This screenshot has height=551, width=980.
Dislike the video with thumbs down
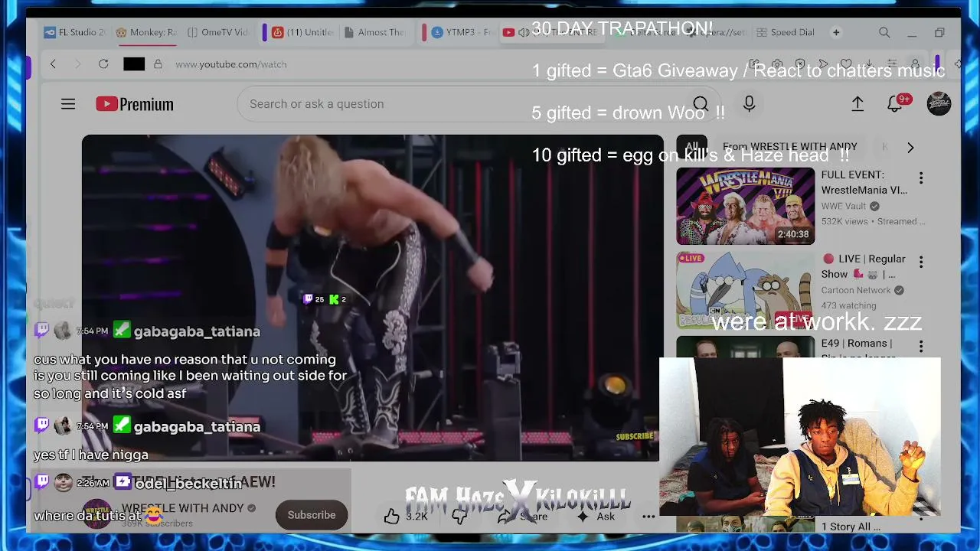click(459, 517)
